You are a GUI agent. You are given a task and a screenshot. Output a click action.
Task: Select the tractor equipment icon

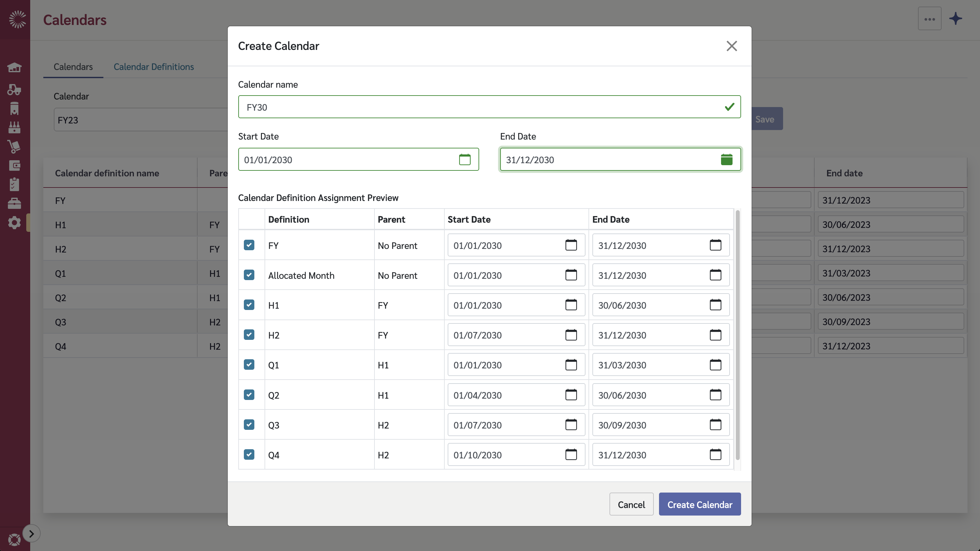[14, 89]
